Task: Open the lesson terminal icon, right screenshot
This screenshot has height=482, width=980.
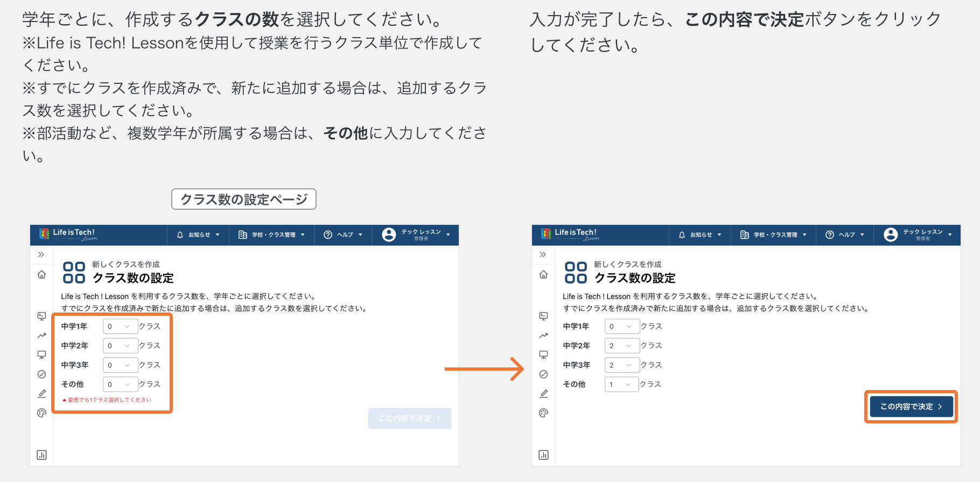Action: tap(543, 316)
